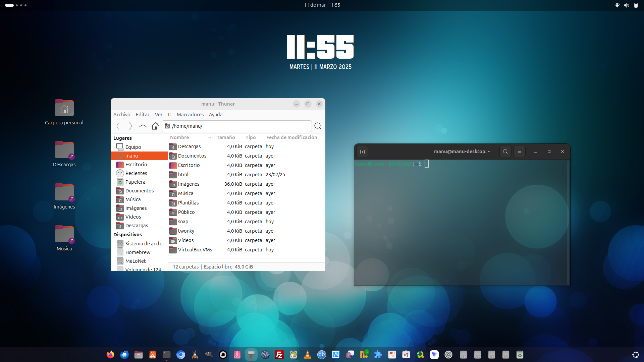
Task: Open Vídeos in the Lugares sidebar
Action: pos(139,217)
